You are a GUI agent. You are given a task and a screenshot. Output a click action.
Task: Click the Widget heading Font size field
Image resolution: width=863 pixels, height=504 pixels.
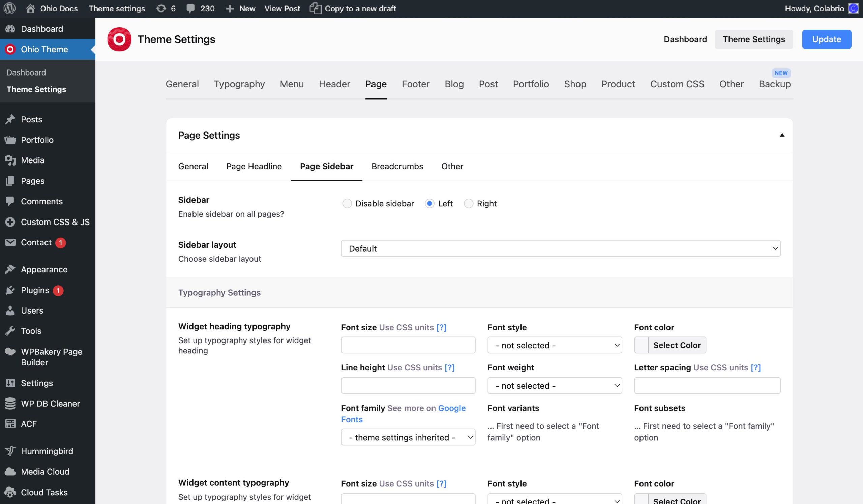pyautogui.click(x=408, y=345)
